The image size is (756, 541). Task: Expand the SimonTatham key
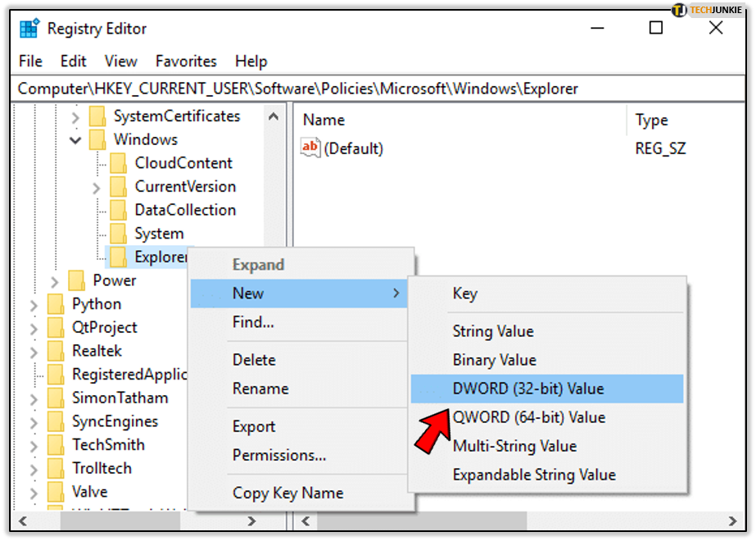pyautogui.click(x=34, y=399)
